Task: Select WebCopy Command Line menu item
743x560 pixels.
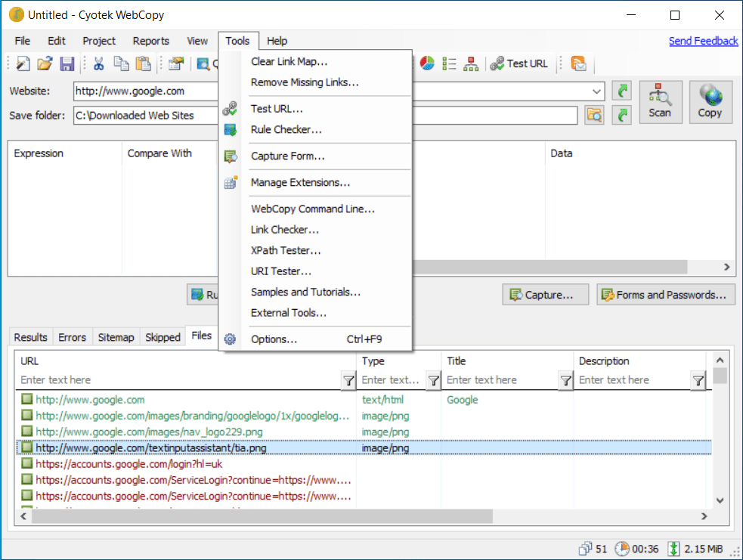Action: click(315, 209)
